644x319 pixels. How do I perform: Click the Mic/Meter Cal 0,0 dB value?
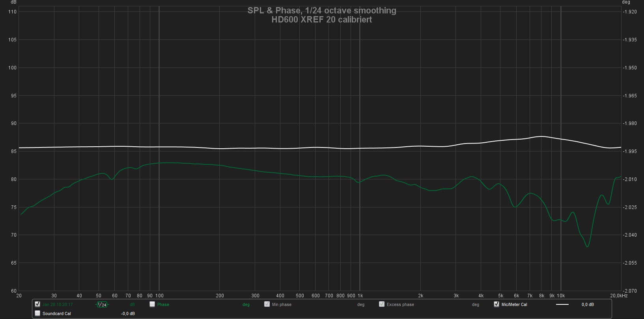pos(587,304)
